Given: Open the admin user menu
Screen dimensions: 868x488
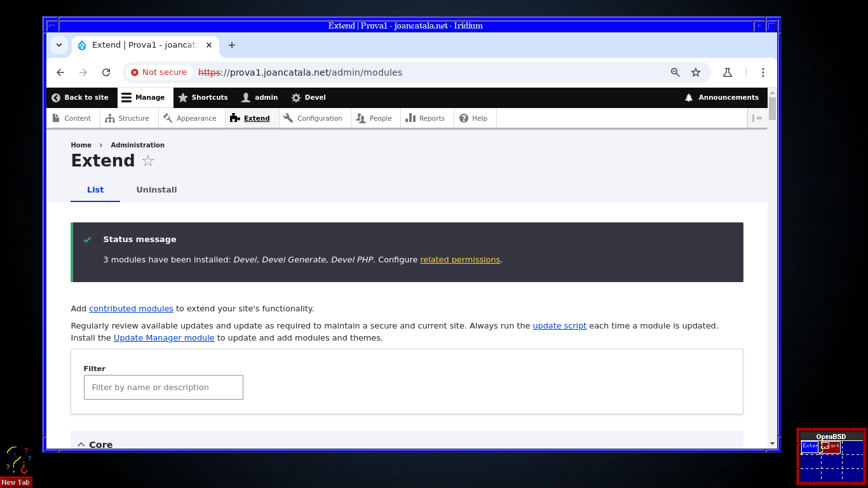Looking at the screenshot, I should (259, 97).
